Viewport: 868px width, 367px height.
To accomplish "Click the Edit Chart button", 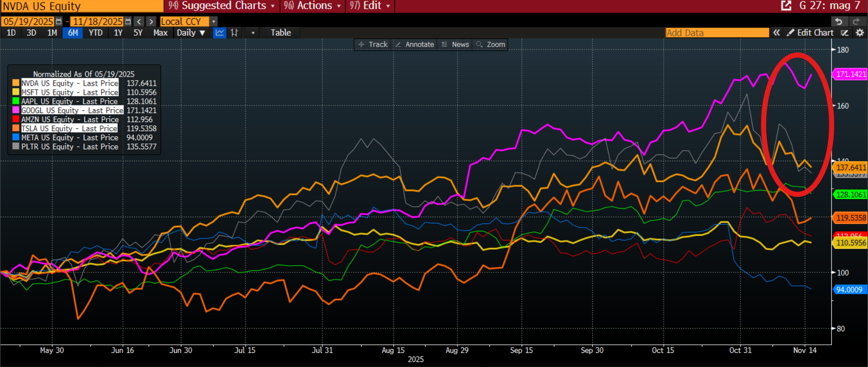I will (x=810, y=33).
